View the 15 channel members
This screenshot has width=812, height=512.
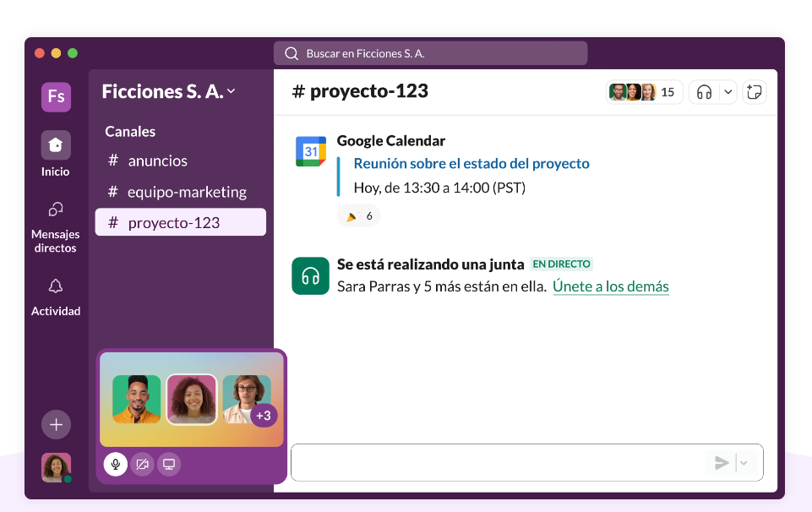tap(644, 92)
